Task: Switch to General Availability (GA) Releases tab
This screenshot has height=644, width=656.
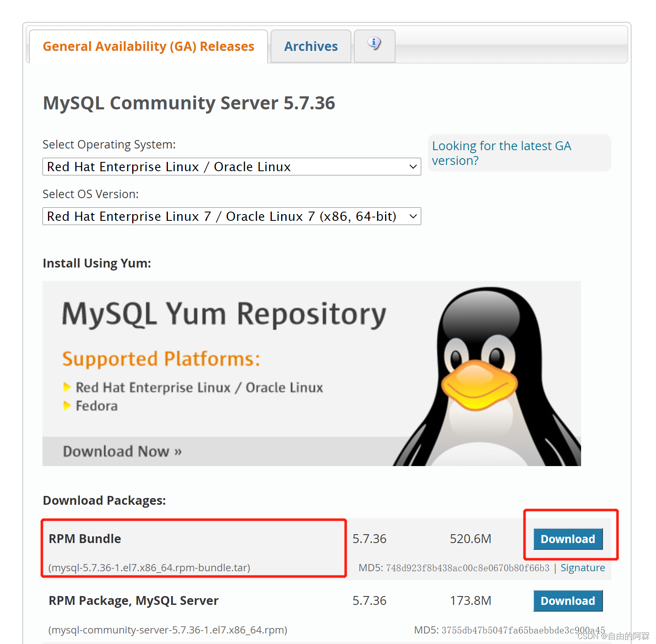Action: pos(149,46)
